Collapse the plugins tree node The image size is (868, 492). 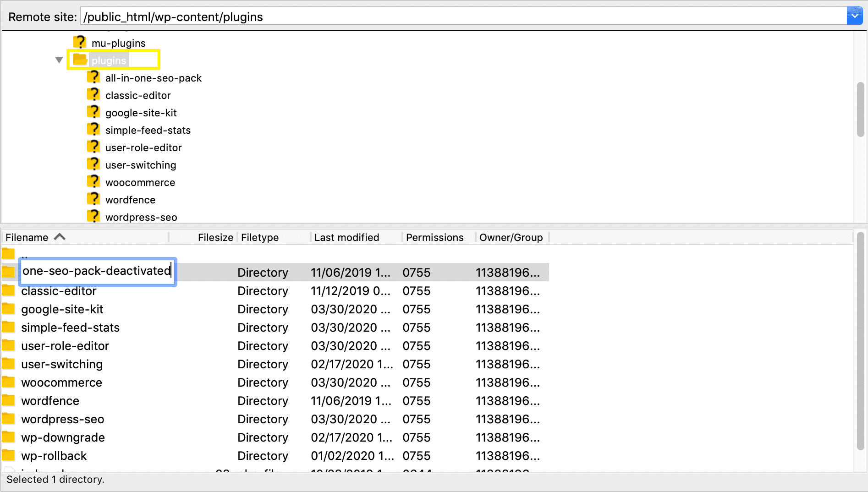tap(59, 60)
